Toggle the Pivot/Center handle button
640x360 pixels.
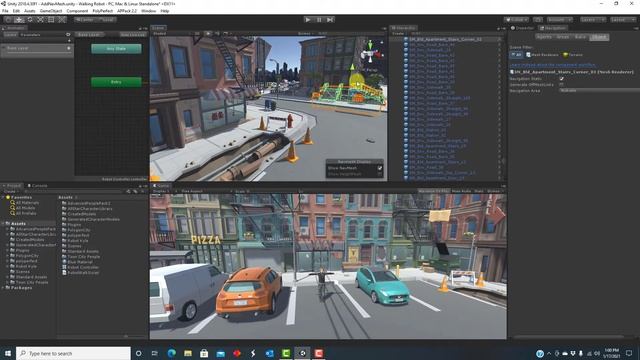coord(85,20)
